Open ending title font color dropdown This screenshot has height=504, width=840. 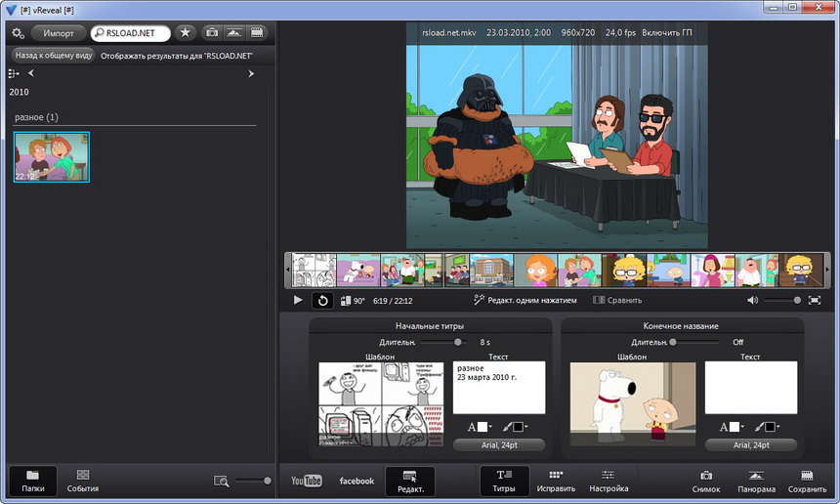coord(732,427)
